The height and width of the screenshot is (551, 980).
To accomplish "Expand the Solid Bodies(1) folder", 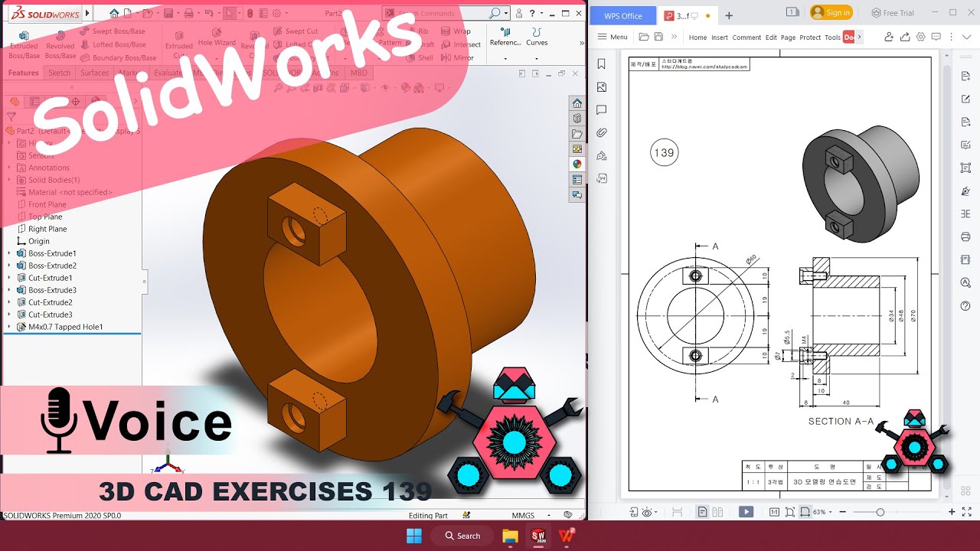I will tap(9, 180).
